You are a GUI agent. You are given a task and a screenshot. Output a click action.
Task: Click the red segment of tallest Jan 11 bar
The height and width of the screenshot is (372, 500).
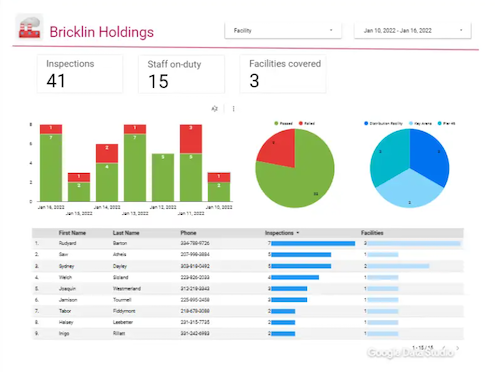click(x=191, y=139)
